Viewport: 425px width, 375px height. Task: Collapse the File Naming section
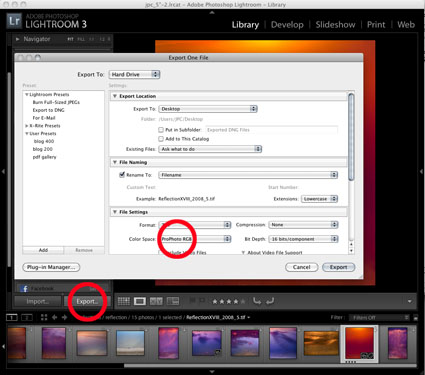pos(115,162)
